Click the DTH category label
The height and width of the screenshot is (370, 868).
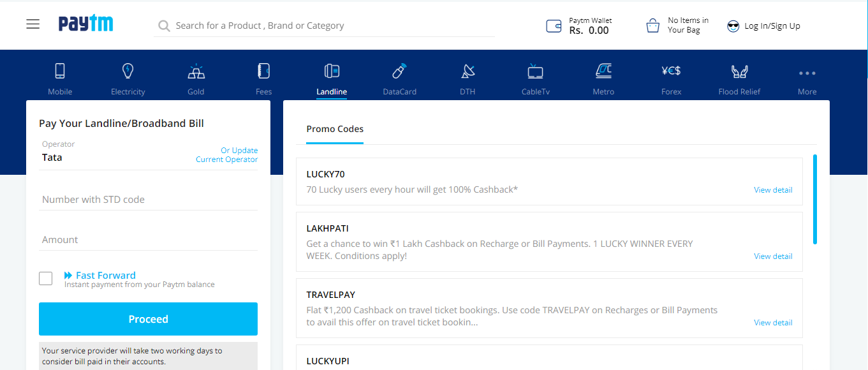click(x=467, y=92)
